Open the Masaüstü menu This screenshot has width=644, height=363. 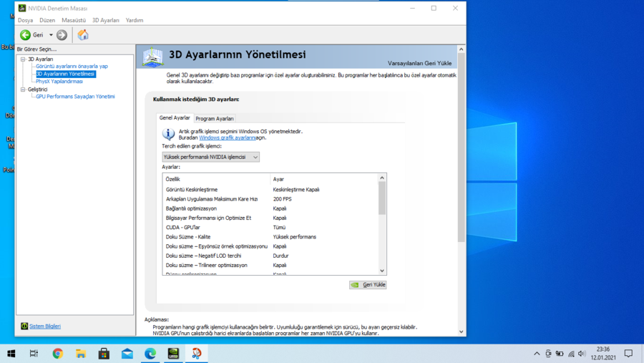74,20
